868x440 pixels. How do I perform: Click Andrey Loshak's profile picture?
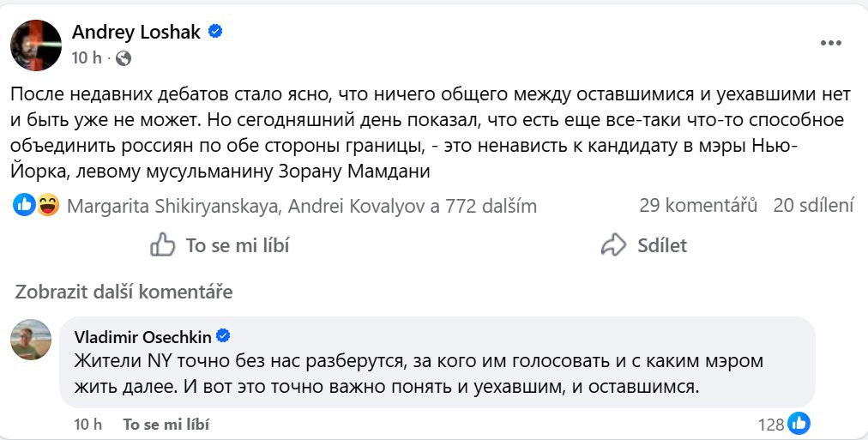[36, 45]
